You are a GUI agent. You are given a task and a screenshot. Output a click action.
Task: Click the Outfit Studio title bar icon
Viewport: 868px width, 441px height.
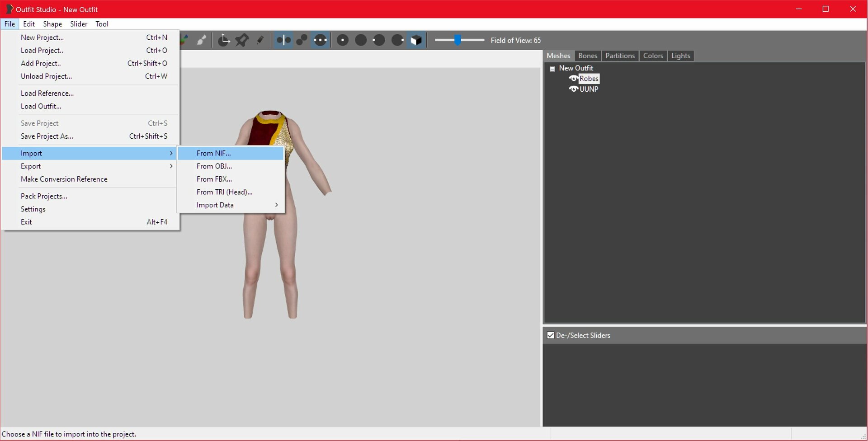(9, 9)
